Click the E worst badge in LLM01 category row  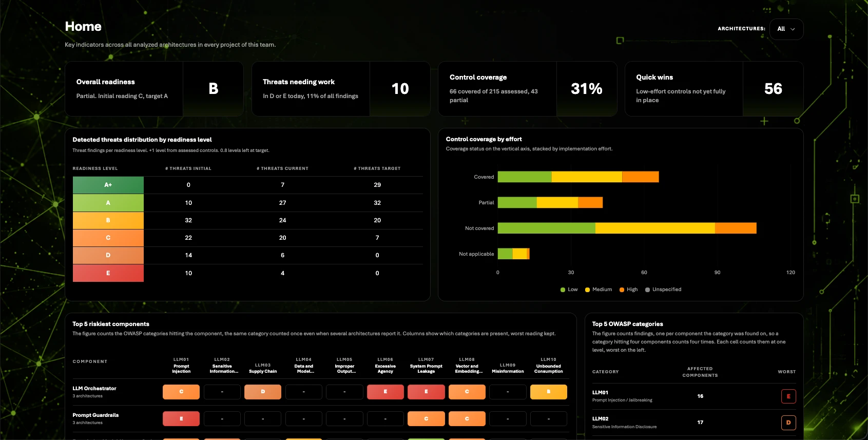coord(788,396)
